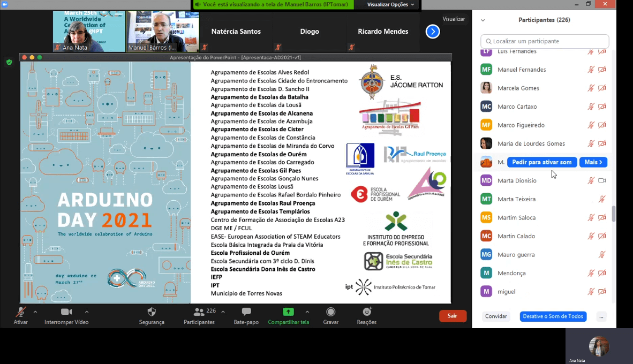Collapse the Participantes panel chevron

(483, 20)
